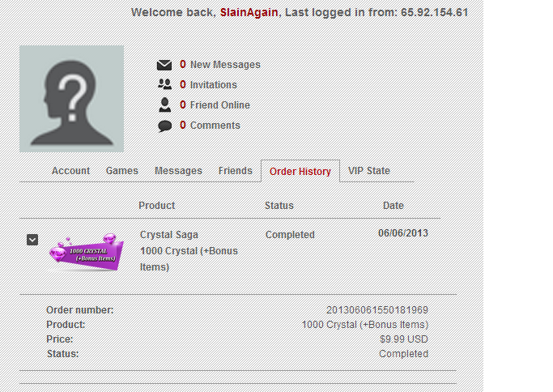Open the Comments link text
This screenshot has width=553, height=392.
click(215, 126)
